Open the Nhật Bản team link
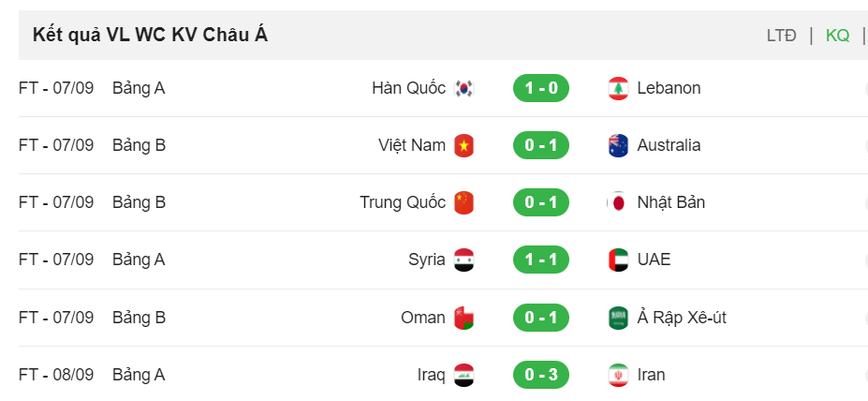This screenshot has height=401, width=868. pyautogui.click(x=671, y=202)
